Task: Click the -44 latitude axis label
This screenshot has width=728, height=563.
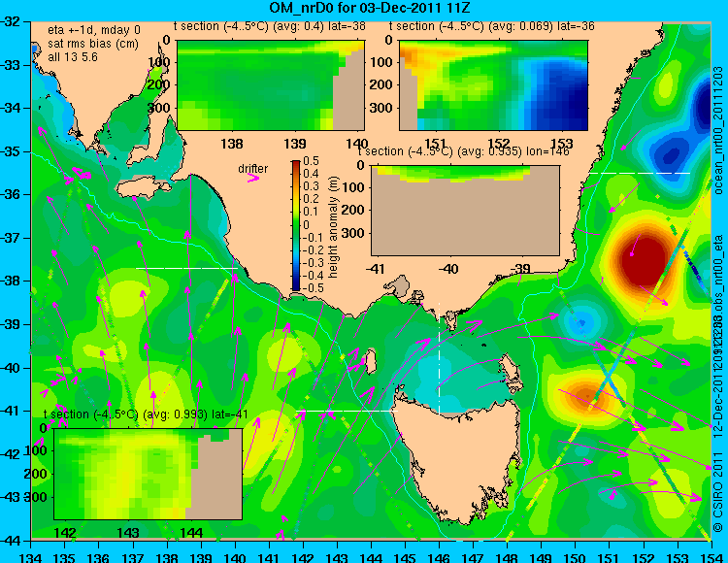Action: tap(12, 541)
